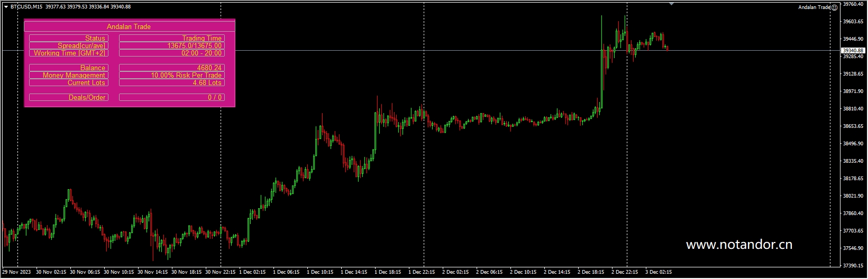Click the balance value 4680.24
The width and height of the screenshot is (868, 279).
(x=172, y=68)
